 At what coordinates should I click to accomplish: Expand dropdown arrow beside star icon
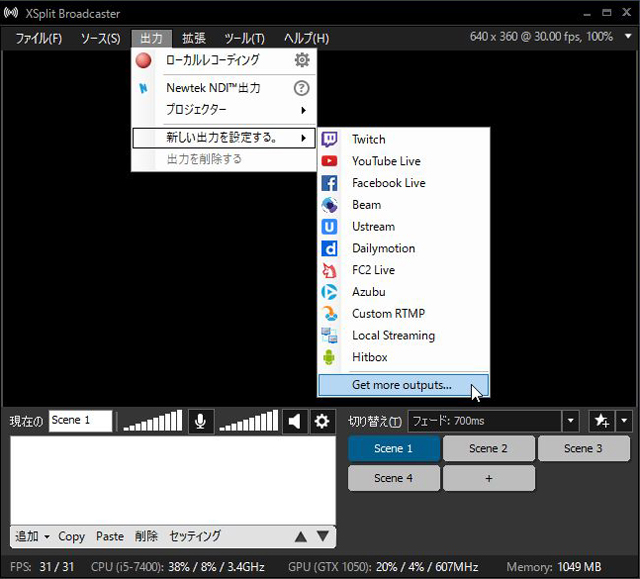624,420
